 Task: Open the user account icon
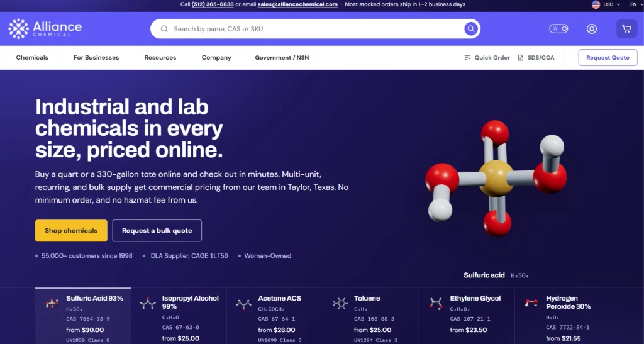(x=591, y=29)
